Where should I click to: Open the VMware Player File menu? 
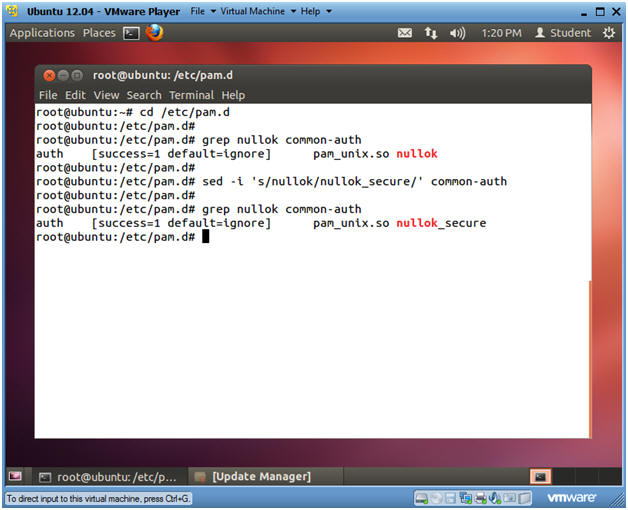203,11
